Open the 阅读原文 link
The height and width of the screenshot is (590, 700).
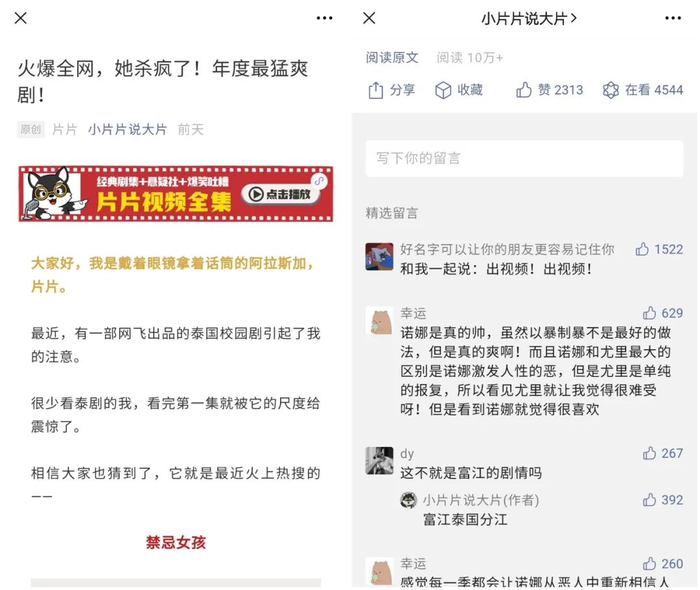tap(392, 58)
